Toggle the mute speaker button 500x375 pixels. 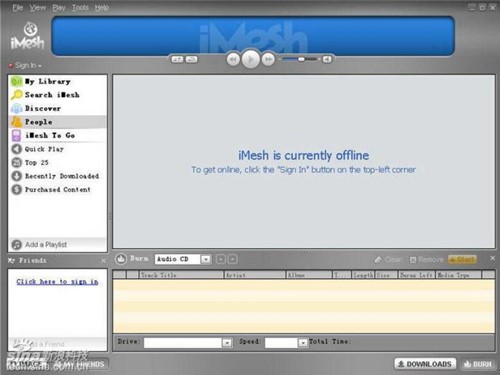click(327, 59)
